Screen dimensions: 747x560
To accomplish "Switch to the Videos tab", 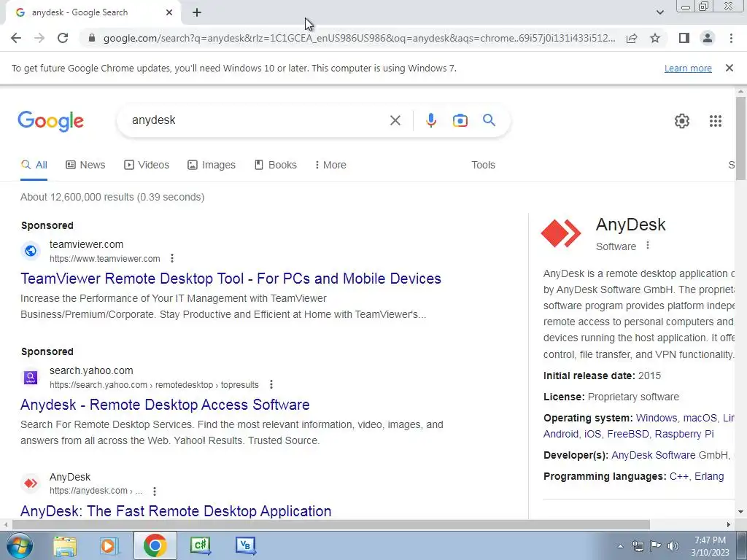I will click(147, 166).
